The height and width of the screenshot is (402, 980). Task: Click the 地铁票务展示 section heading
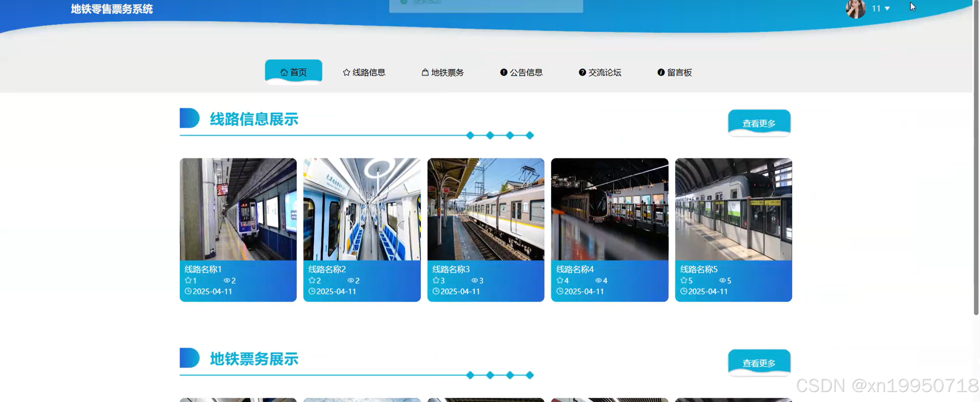(254, 359)
